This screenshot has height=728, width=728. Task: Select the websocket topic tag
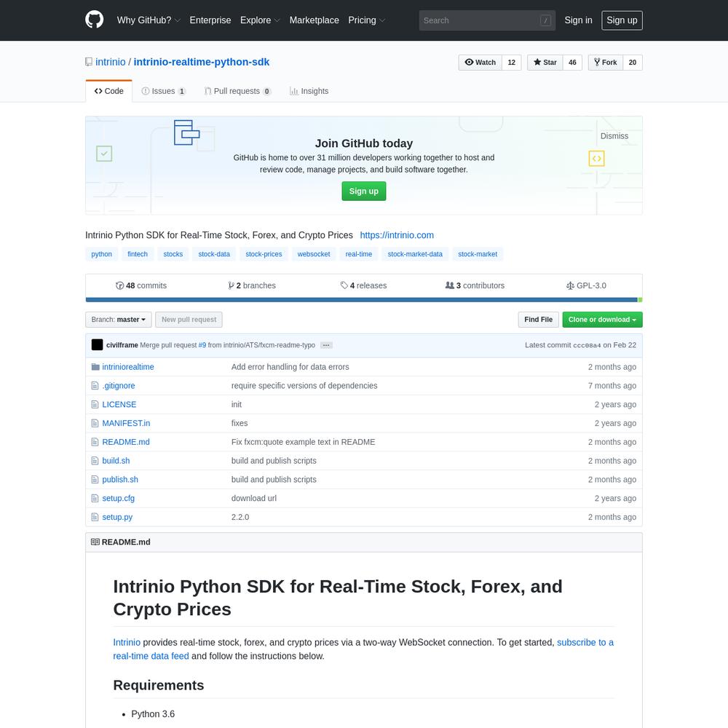click(314, 254)
